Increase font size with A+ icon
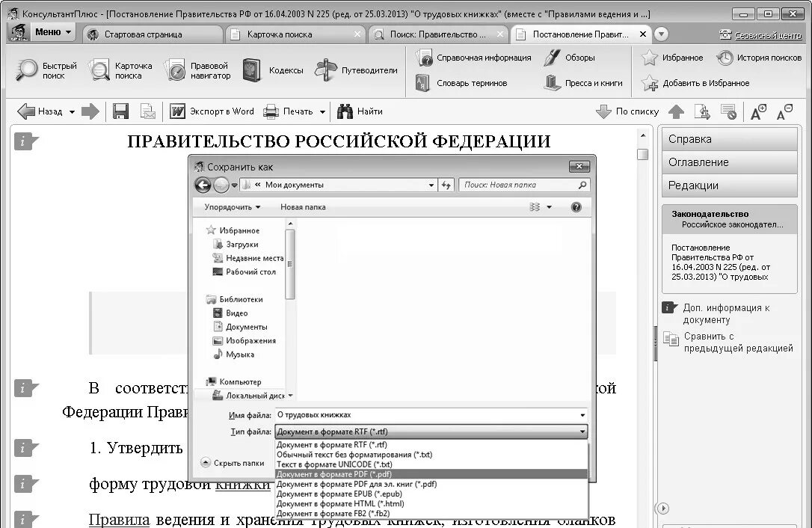Screen dimensions: 812x528 [758, 111]
